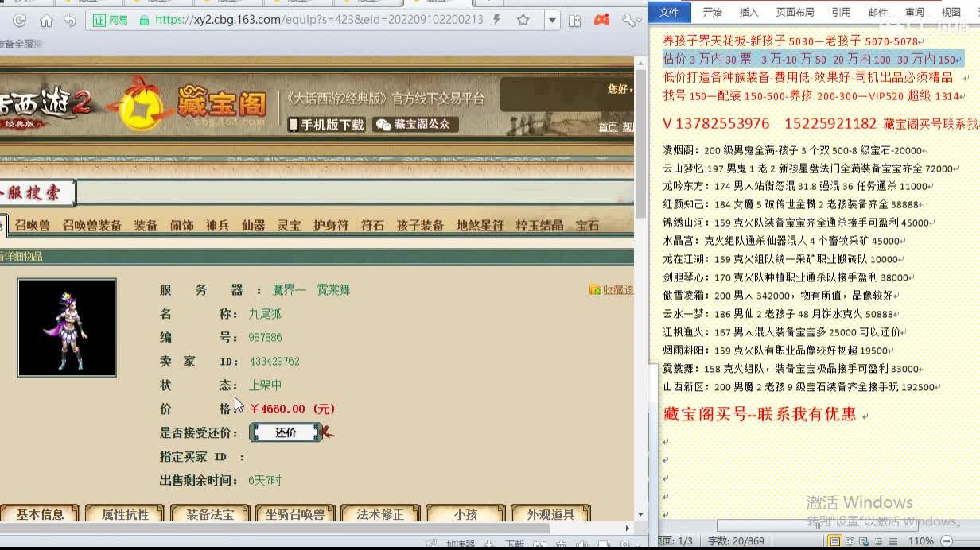Open the 坐骑召唤兽 tab
The width and height of the screenshot is (980, 550).
(295, 514)
